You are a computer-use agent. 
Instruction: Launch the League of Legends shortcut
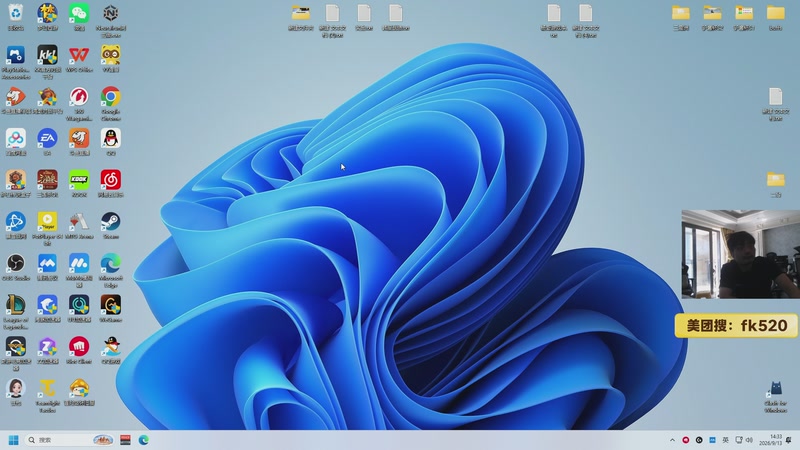(x=16, y=312)
